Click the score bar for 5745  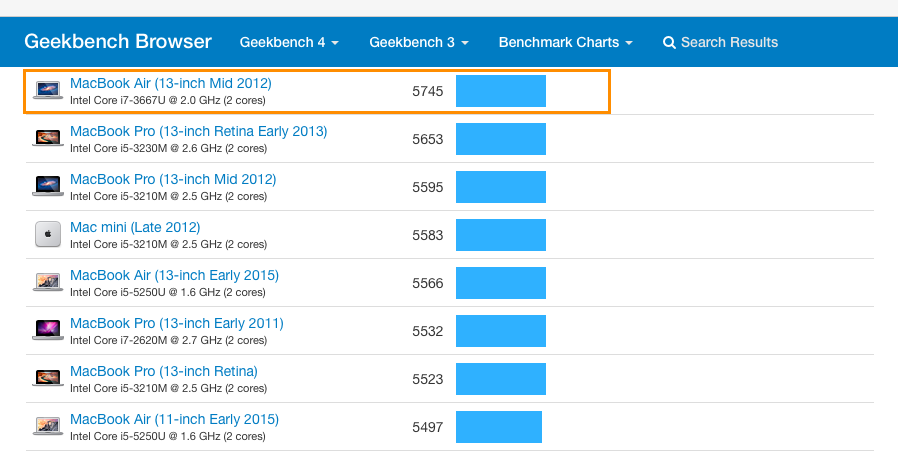pos(501,91)
